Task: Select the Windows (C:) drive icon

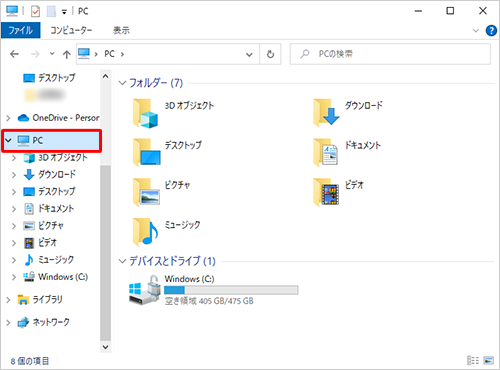Action: point(145,290)
